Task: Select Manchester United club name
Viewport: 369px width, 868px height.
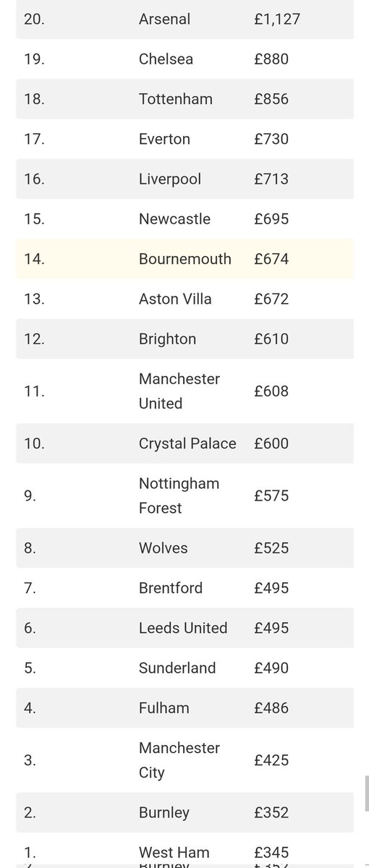Action: (x=179, y=391)
